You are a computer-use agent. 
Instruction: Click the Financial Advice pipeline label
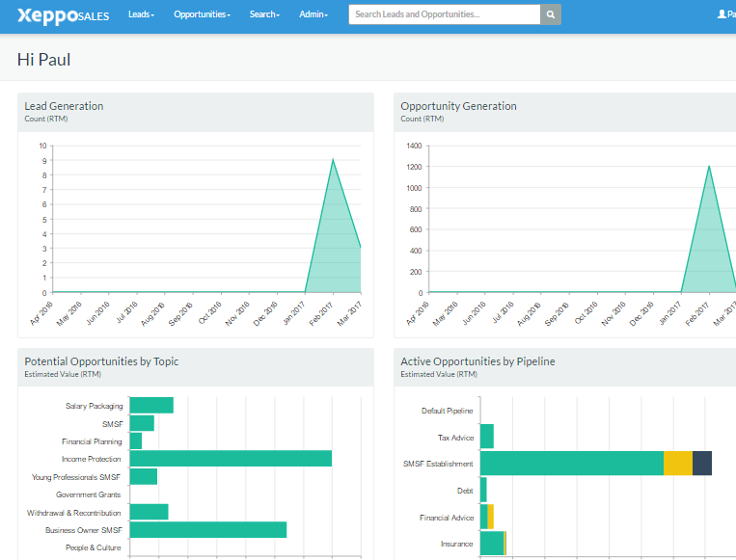pyautogui.click(x=447, y=518)
